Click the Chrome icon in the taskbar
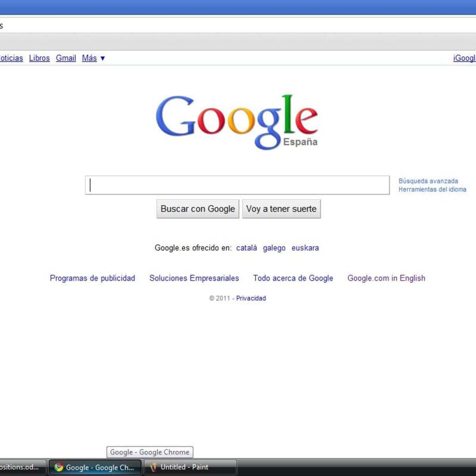The width and height of the screenshot is (476, 476). click(59, 467)
